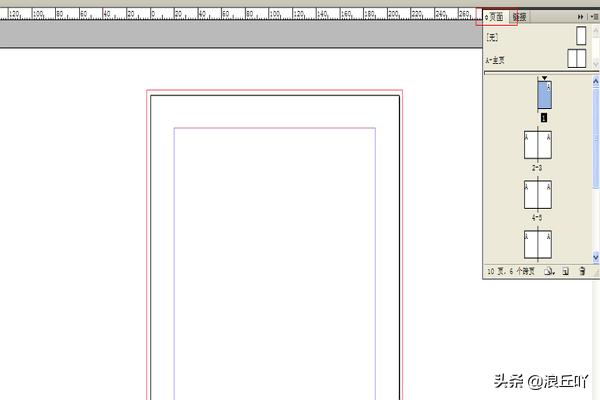The height and width of the screenshot is (400, 600).
Task: Click the [无] blank master thumbnail
Action: 580,36
